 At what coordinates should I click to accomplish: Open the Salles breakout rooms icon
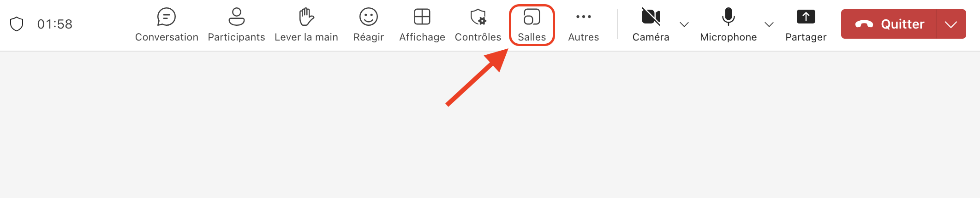pyautogui.click(x=532, y=17)
